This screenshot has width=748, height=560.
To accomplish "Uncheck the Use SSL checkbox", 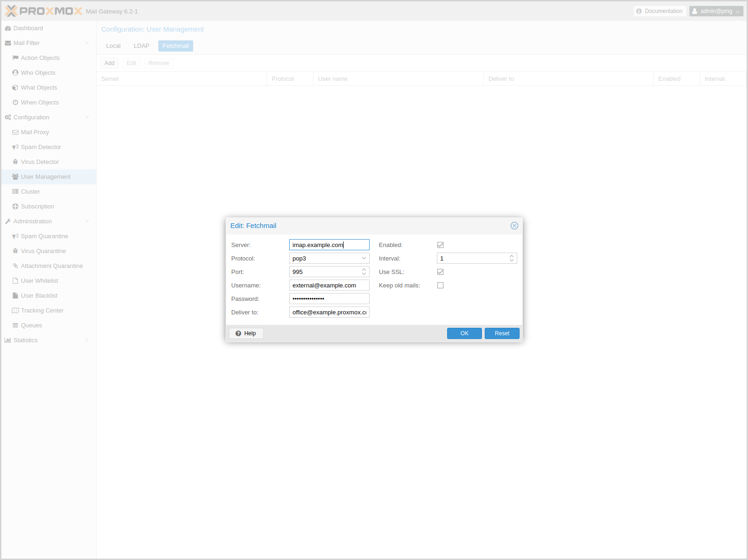I will pyautogui.click(x=440, y=272).
